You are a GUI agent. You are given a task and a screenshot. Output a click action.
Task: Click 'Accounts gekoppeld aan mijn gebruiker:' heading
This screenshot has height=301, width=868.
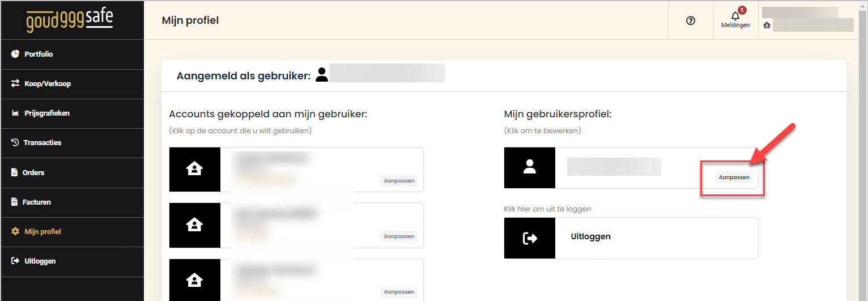(x=269, y=115)
